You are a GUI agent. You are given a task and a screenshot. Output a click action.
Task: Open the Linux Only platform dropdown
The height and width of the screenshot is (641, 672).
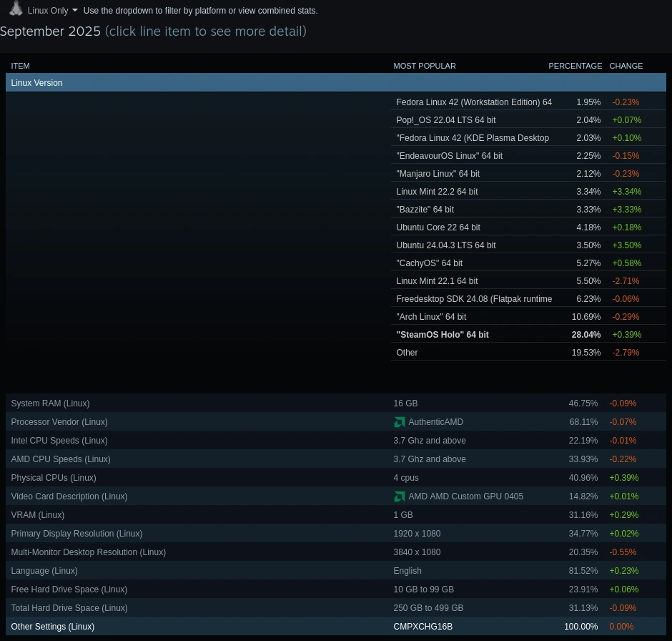52,11
